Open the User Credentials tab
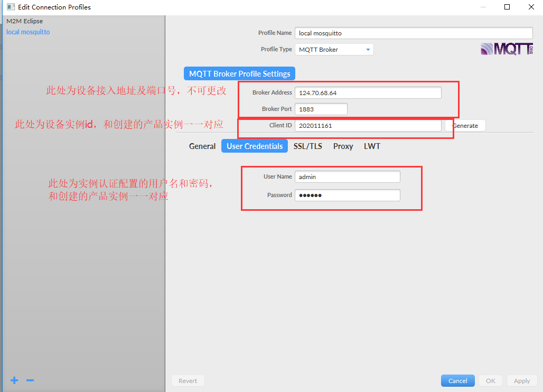 [255, 146]
